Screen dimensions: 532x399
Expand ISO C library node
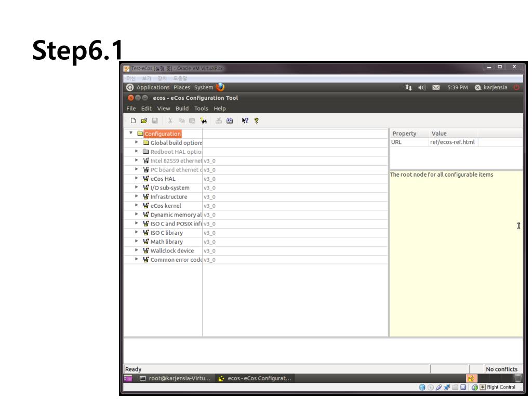(137, 232)
